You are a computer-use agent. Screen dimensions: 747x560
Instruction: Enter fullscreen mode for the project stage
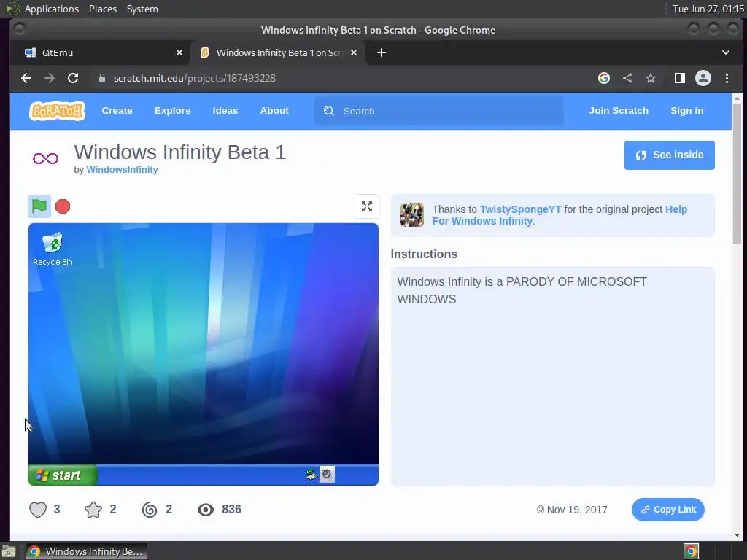pos(367,206)
